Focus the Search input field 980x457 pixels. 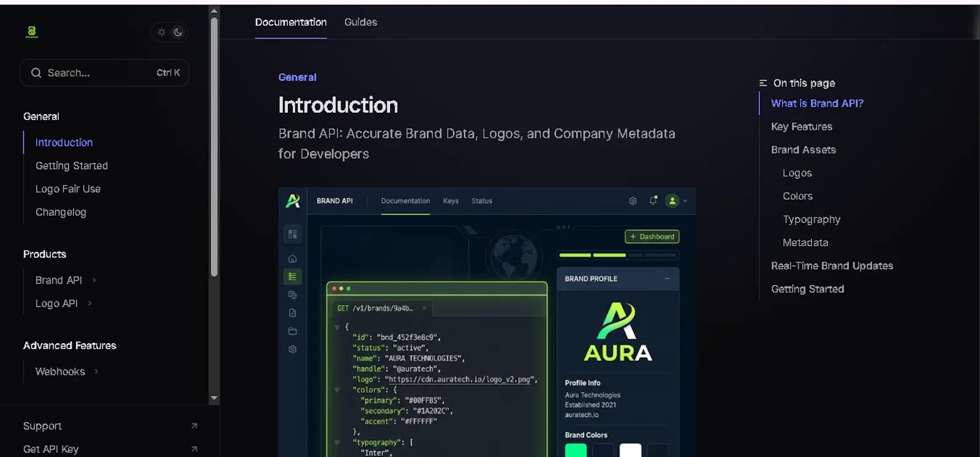(x=104, y=73)
